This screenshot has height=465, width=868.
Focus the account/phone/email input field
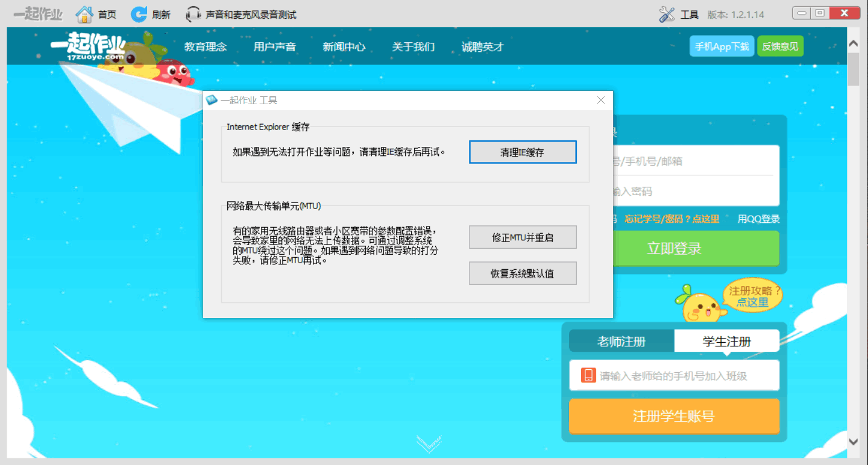[696, 161]
